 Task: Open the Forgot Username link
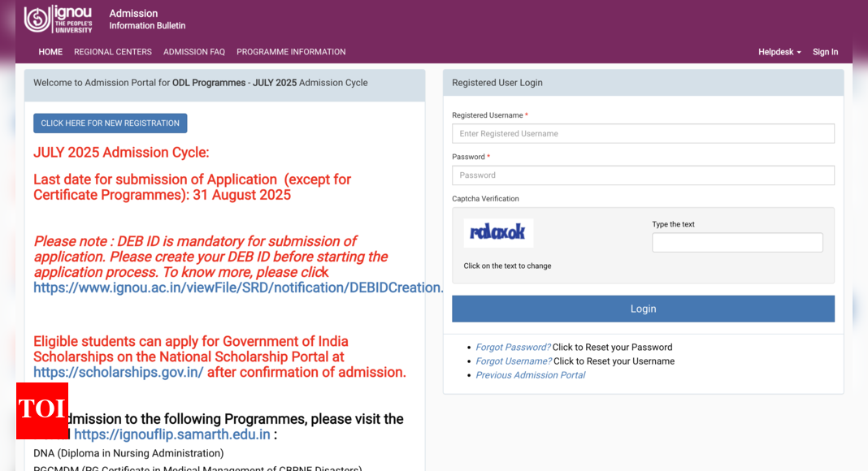[513, 361]
